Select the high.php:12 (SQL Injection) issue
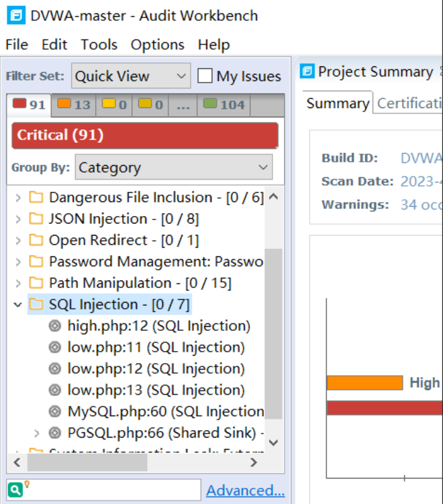 (x=159, y=326)
